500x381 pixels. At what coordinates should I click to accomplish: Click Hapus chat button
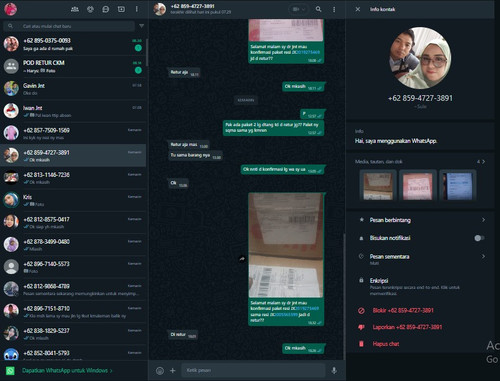click(x=386, y=344)
